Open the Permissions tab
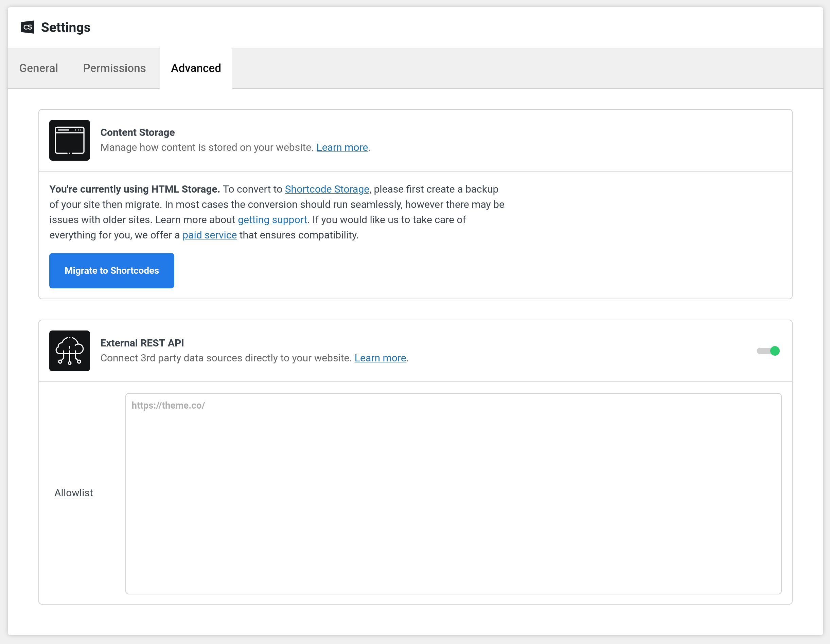The height and width of the screenshot is (644, 830). coord(114,68)
